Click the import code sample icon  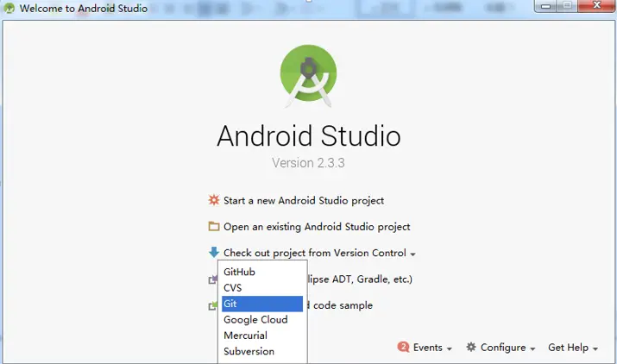coord(213,305)
